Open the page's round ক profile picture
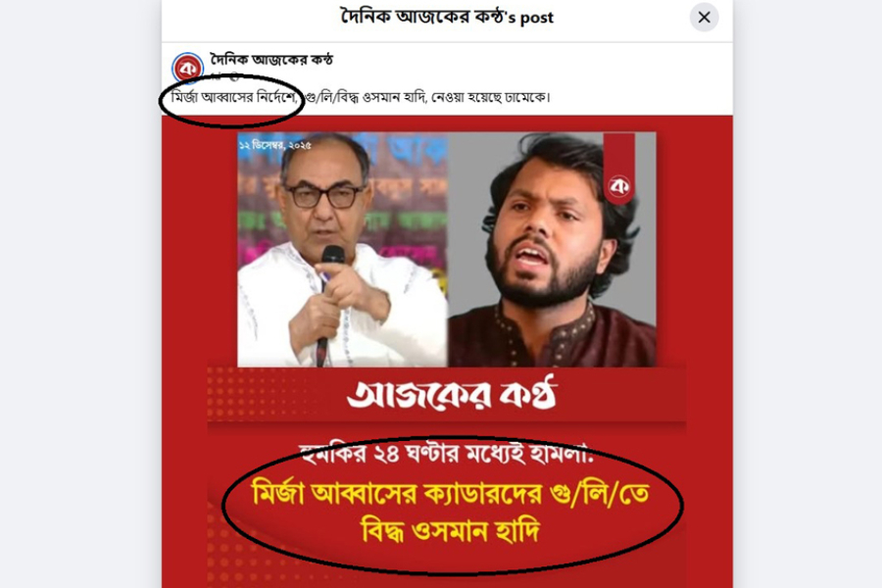Image resolution: width=882 pixels, height=588 pixels. click(x=187, y=68)
